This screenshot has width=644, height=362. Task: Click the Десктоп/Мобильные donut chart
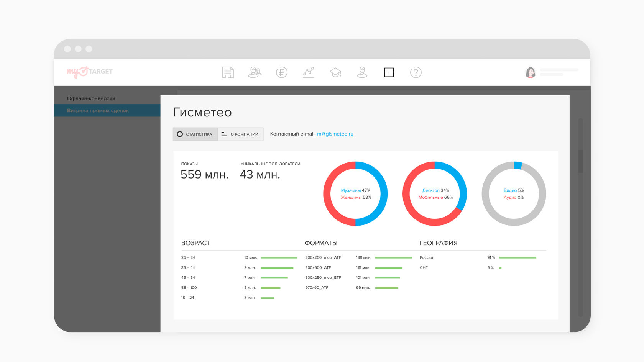click(435, 193)
